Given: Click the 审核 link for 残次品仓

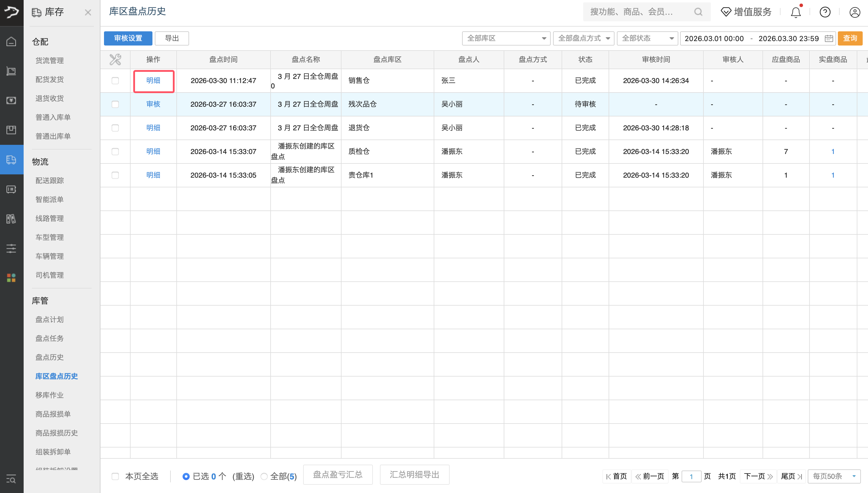Looking at the screenshot, I should 153,104.
